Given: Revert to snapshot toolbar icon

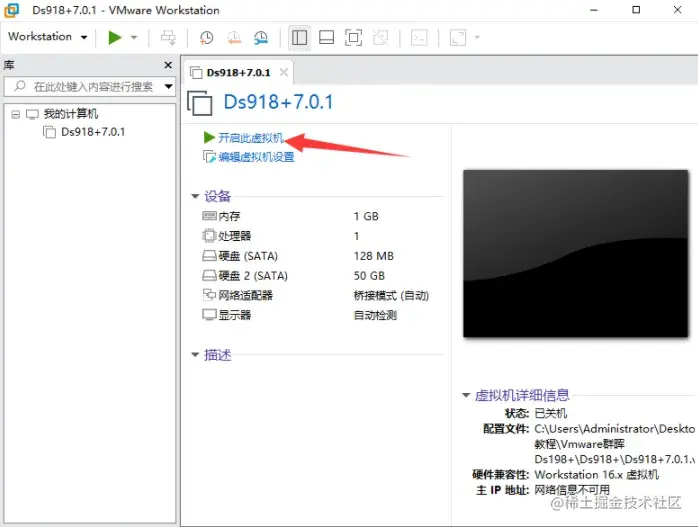Looking at the screenshot, I should point(234,37).
